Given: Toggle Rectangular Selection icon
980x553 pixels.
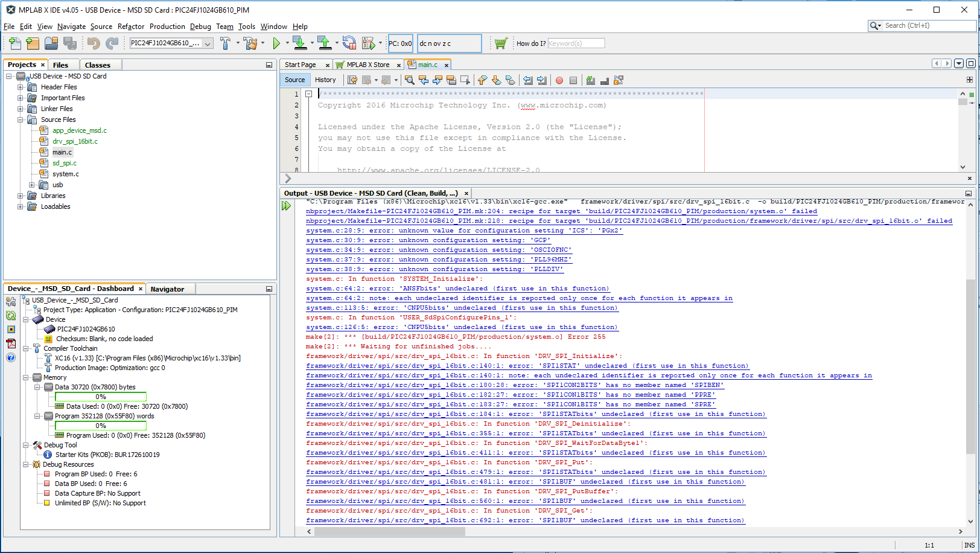Looking at the screenshot, I should (x=465, y=80).
